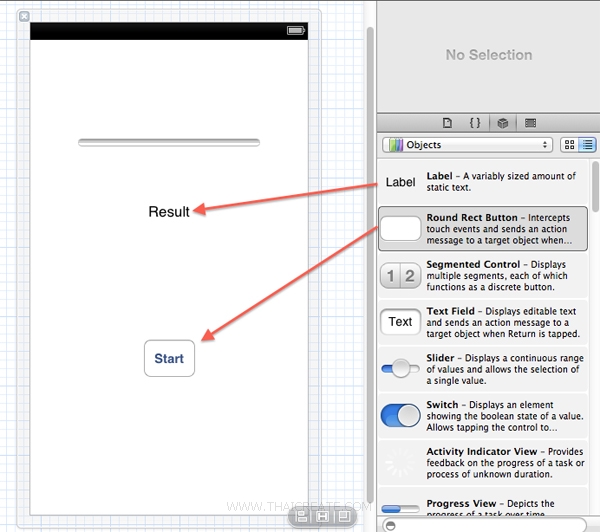Open the Align constraints button

tap(302, 517)
